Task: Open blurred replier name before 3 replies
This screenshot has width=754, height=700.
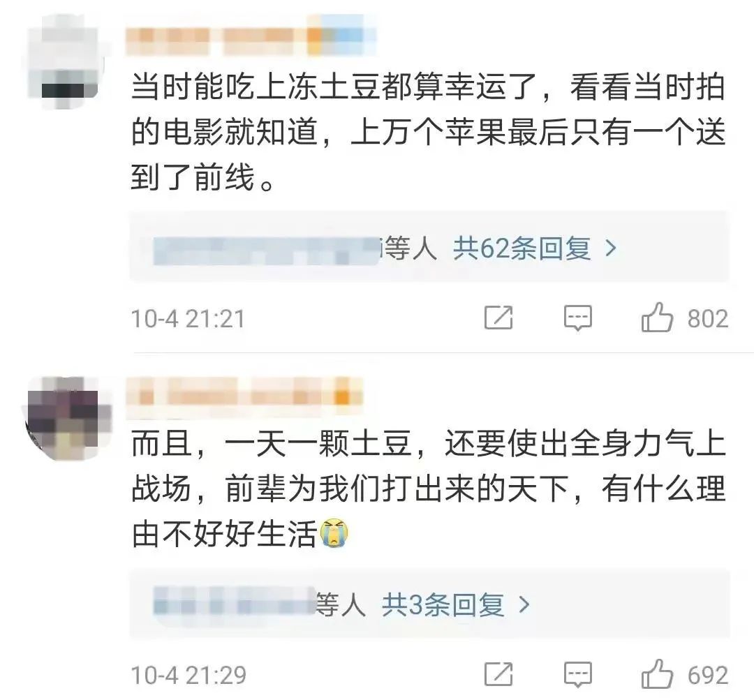Action: (234, 601)
